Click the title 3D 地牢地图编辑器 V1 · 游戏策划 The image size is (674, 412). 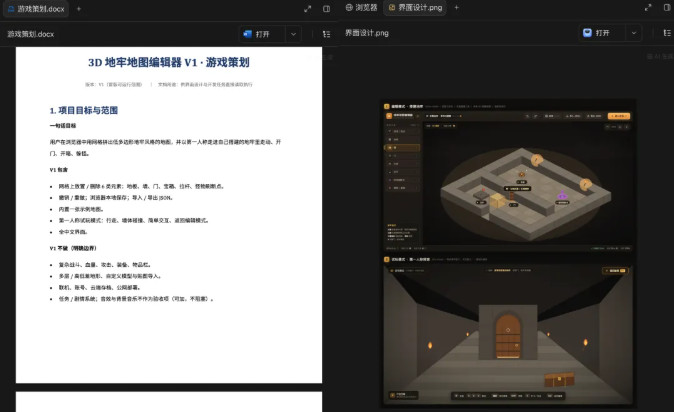pos(168,62)
